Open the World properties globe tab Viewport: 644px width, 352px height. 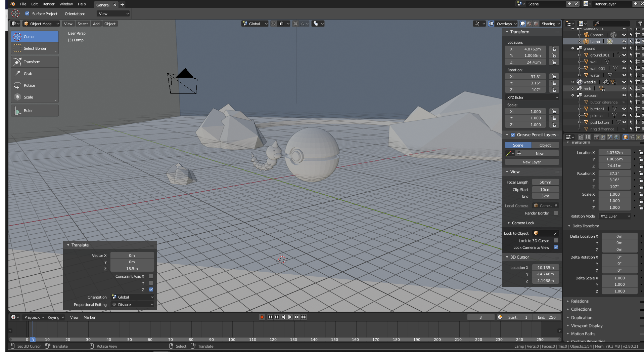tap(616, 137)
